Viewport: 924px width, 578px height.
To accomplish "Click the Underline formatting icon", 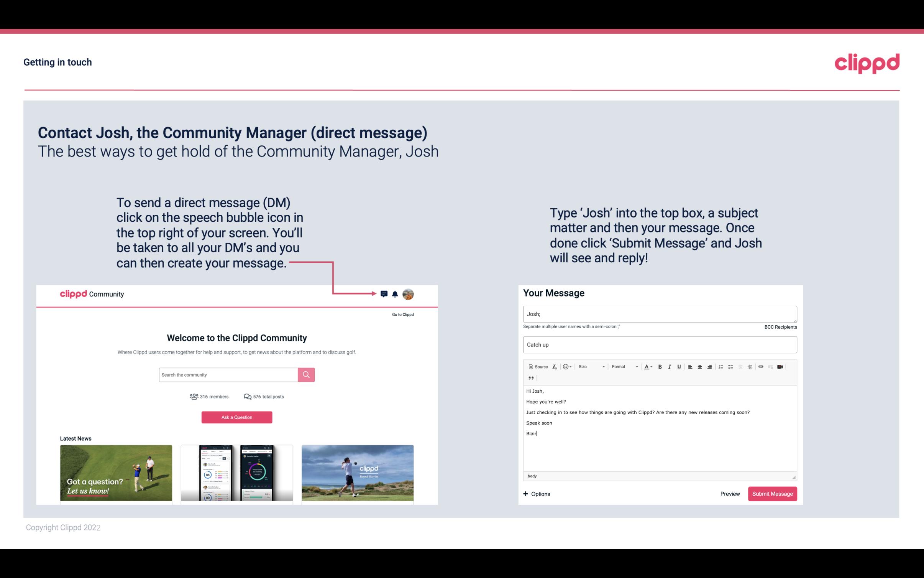I will coord(679,366).
